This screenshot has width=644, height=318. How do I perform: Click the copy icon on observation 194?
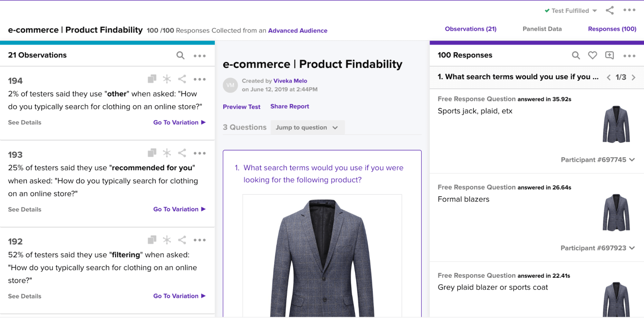(x=152, y=79)
